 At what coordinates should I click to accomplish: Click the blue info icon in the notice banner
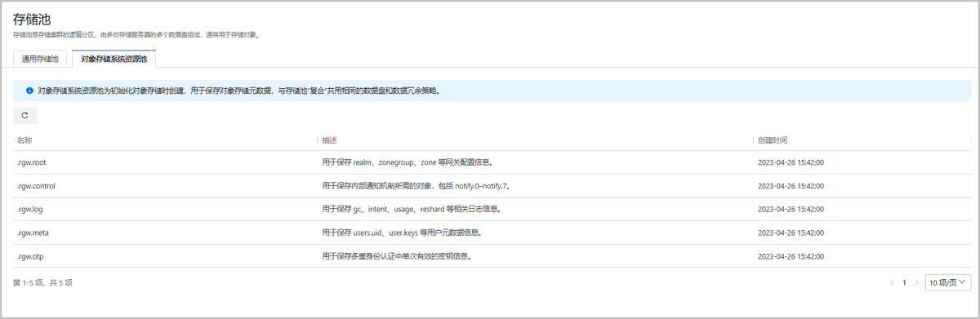click(29, 91)
